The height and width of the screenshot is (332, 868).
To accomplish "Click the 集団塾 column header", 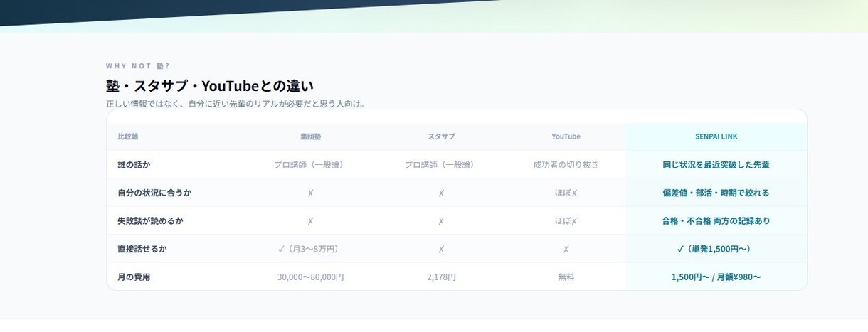I will [x=310, y=136].
